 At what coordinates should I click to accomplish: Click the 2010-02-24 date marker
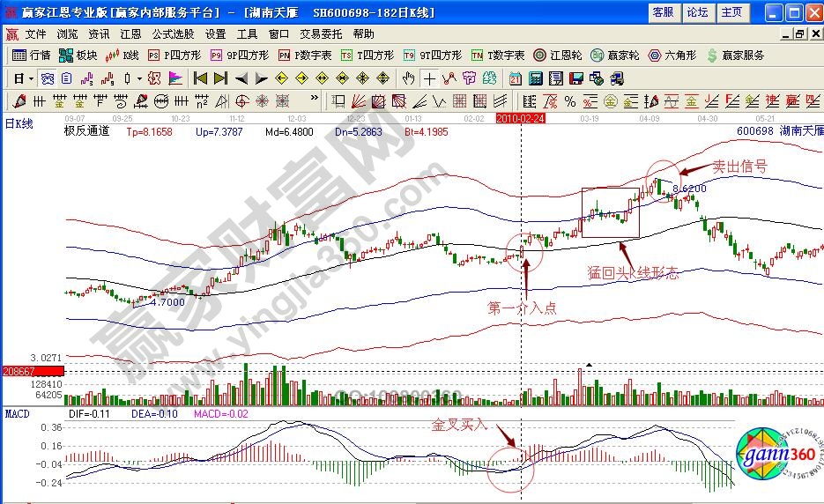(521, 117)
